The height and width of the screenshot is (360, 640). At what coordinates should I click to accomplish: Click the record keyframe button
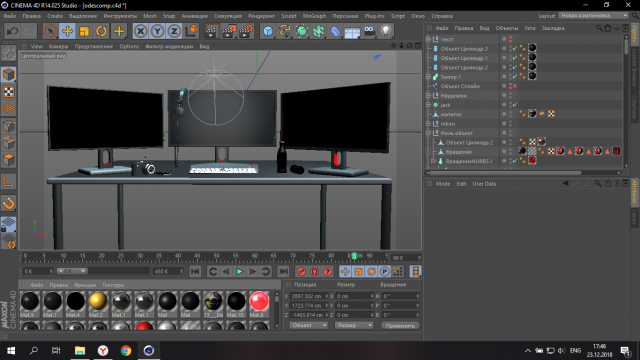tap(301, 271)
